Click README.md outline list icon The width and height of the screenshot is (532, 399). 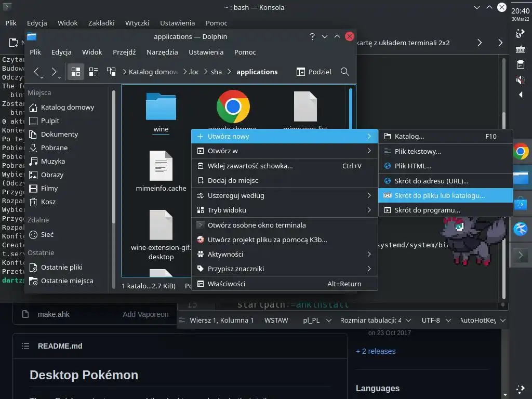[25, 346]
